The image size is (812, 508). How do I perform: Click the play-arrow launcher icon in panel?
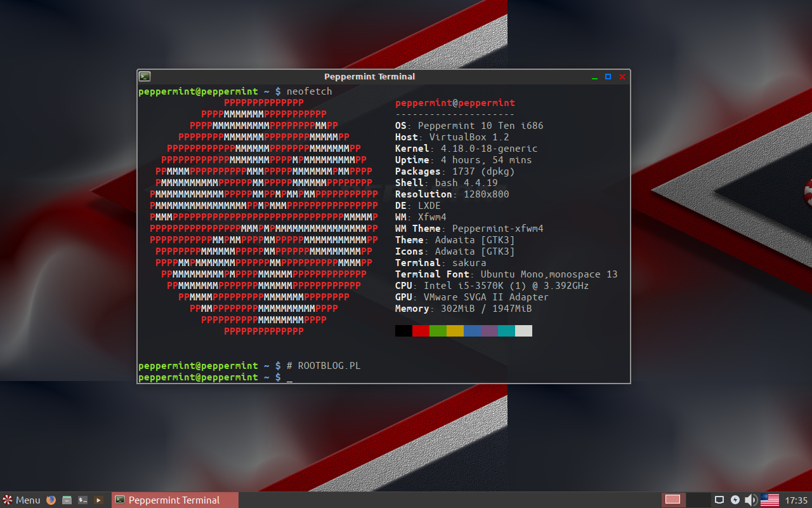tap(98, 500)
